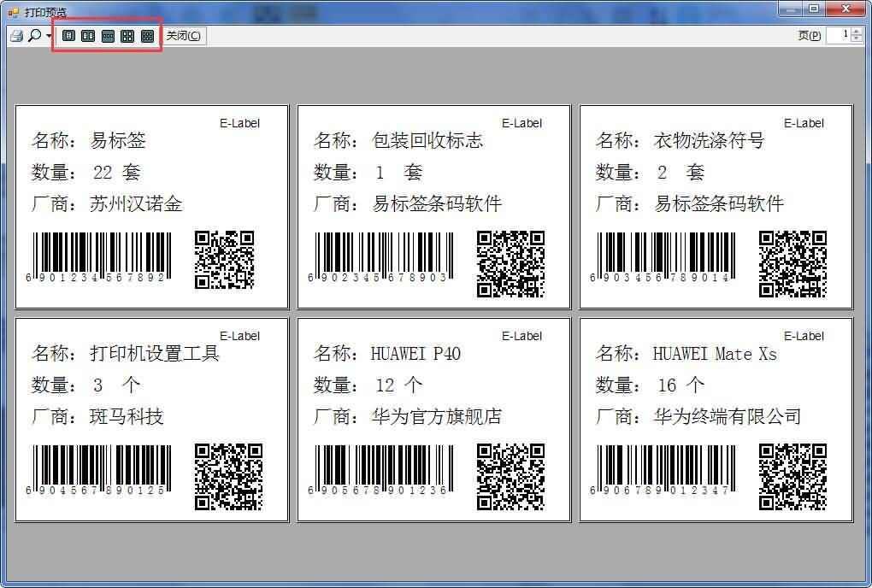Click the text 苏州汉诺金
Screen dimensions: 872x588
[x=136, y=203]
